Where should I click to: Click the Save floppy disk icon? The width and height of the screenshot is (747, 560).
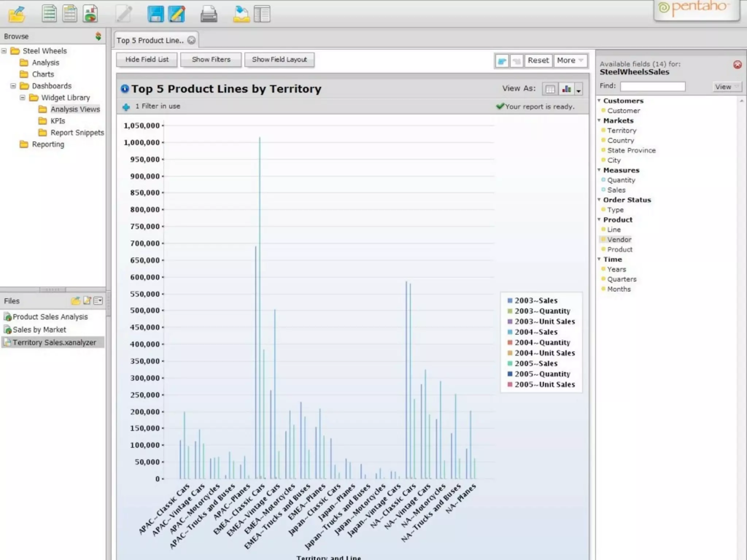156,14
